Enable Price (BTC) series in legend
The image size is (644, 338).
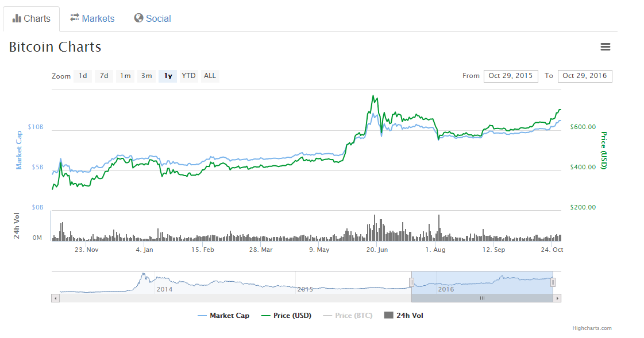348,316
